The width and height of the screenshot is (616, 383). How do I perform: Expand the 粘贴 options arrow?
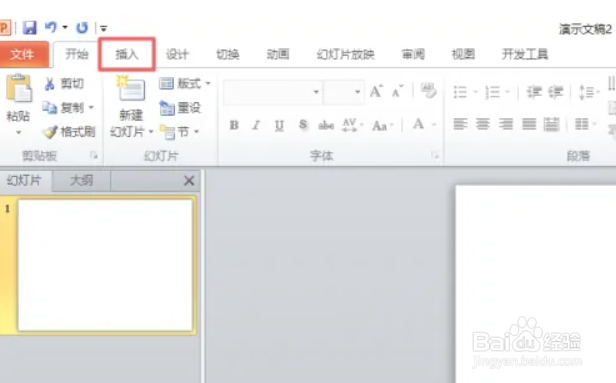[18, 132]
